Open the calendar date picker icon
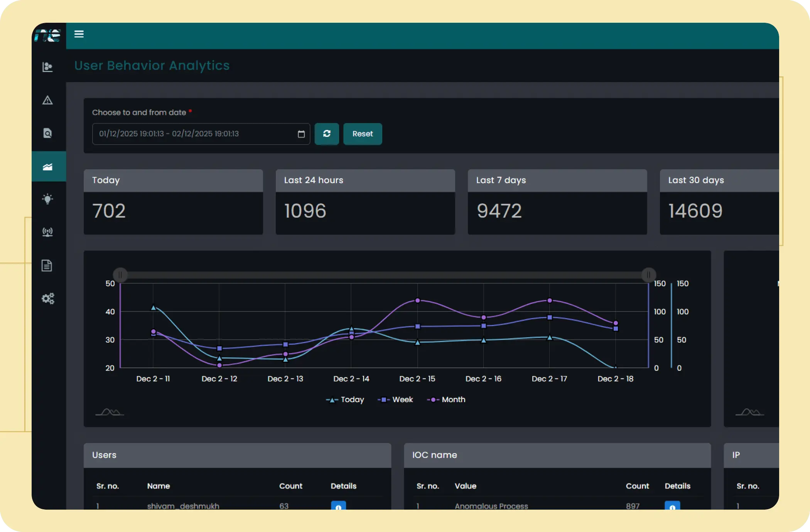 [301, 134]
